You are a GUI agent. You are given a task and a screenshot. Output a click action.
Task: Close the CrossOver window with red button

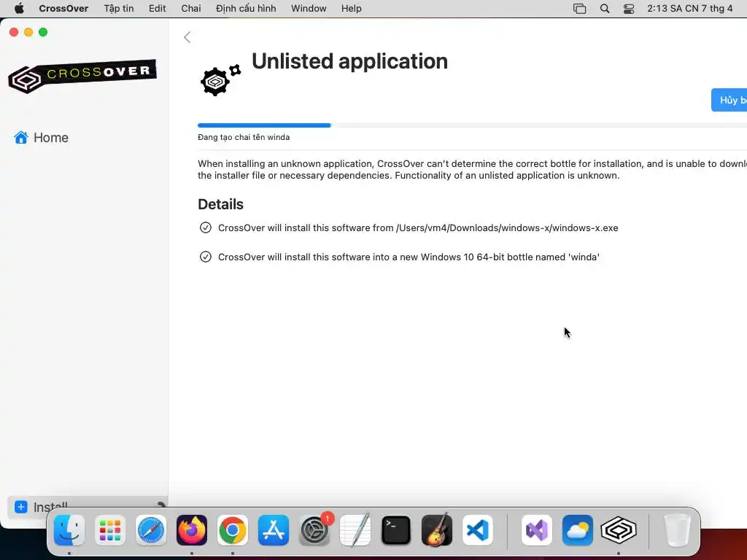[14, 32]
